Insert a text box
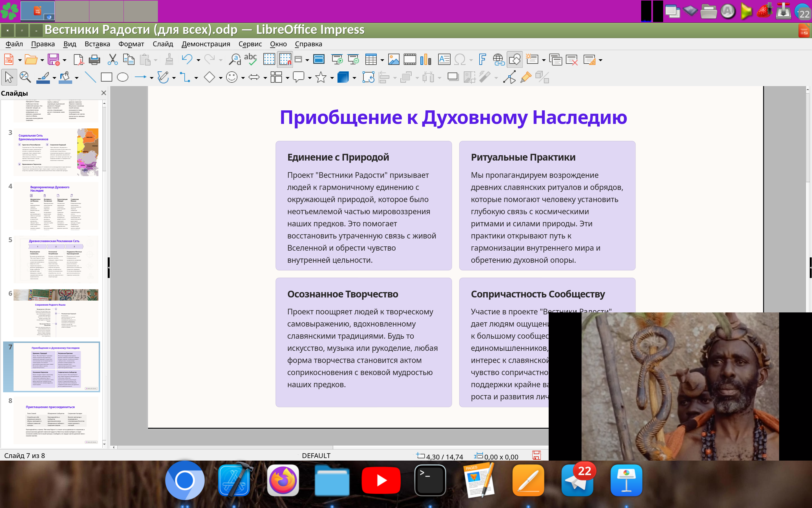The width and height of the screenshot is (812, 508). click(x=444, y=60)
